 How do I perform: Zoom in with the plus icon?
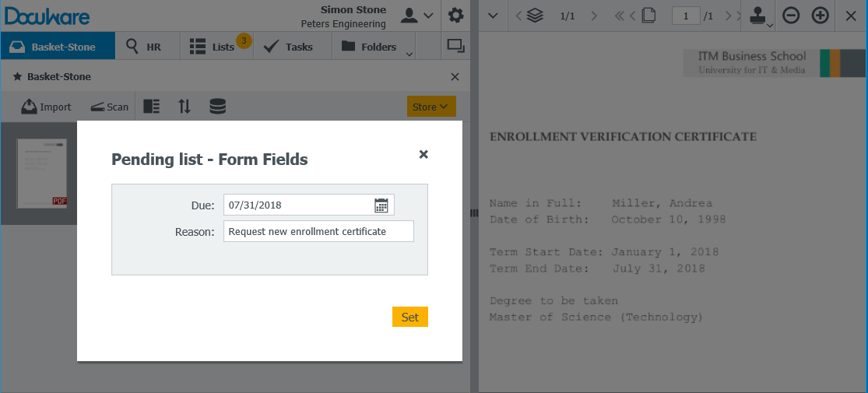pos(820,16)
